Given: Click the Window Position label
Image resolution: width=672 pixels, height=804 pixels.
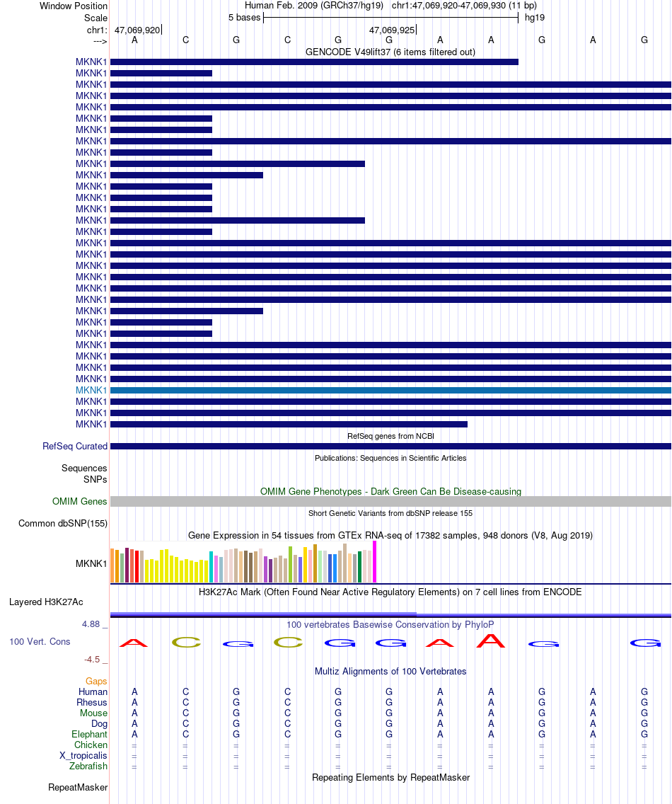Looking at the screenshot, I should point(74,6).
